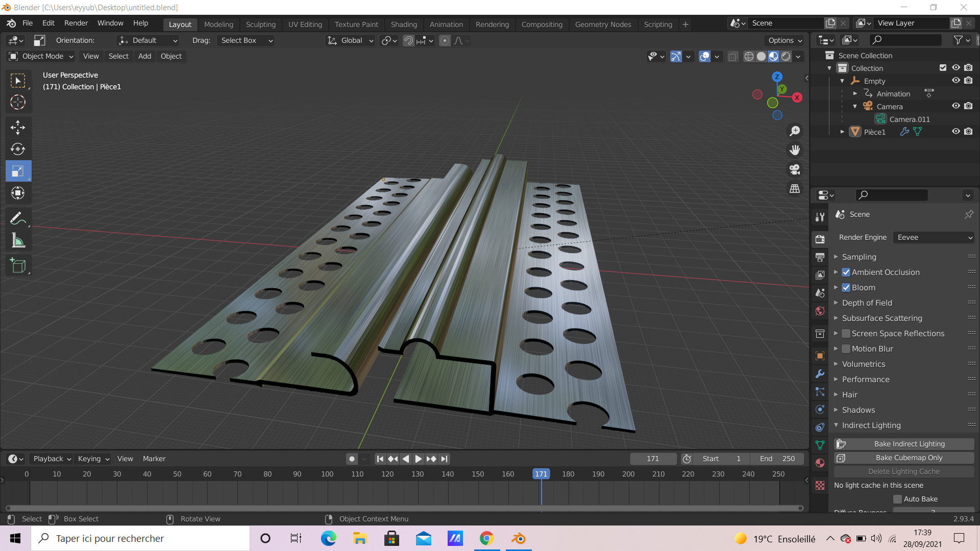Toggle the Bloom checkbox
The image size is (980, 551).
click(x=846, y=288)
